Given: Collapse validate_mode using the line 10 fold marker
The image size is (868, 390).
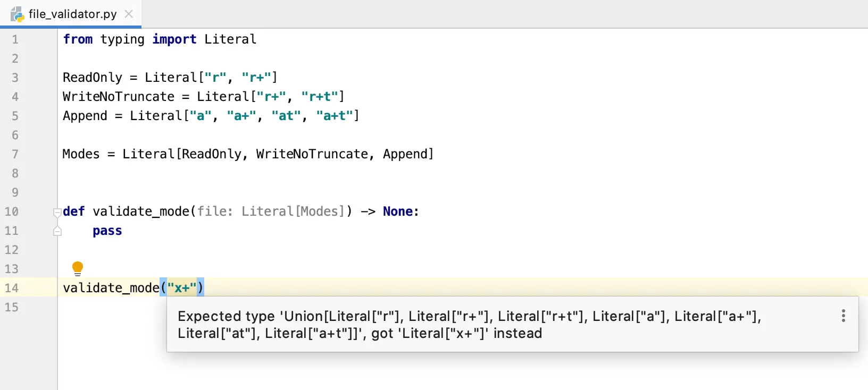Looking at the screenshot, I should [57, 213].
